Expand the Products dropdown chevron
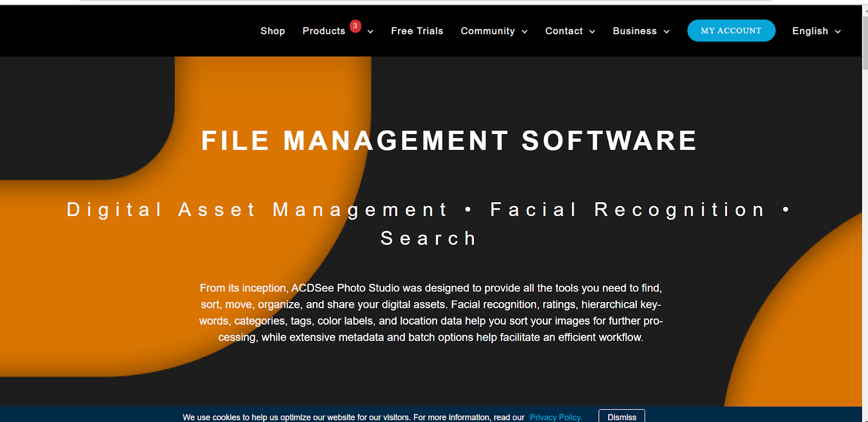Screen dimensions: 868x422 coord(371,32)
